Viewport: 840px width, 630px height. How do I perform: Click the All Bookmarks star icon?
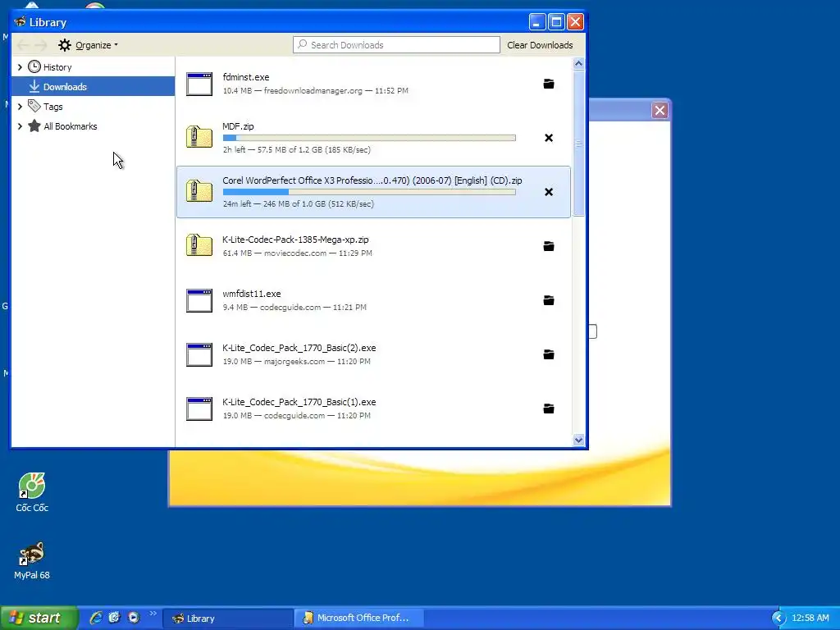click(x=34, y=126)
